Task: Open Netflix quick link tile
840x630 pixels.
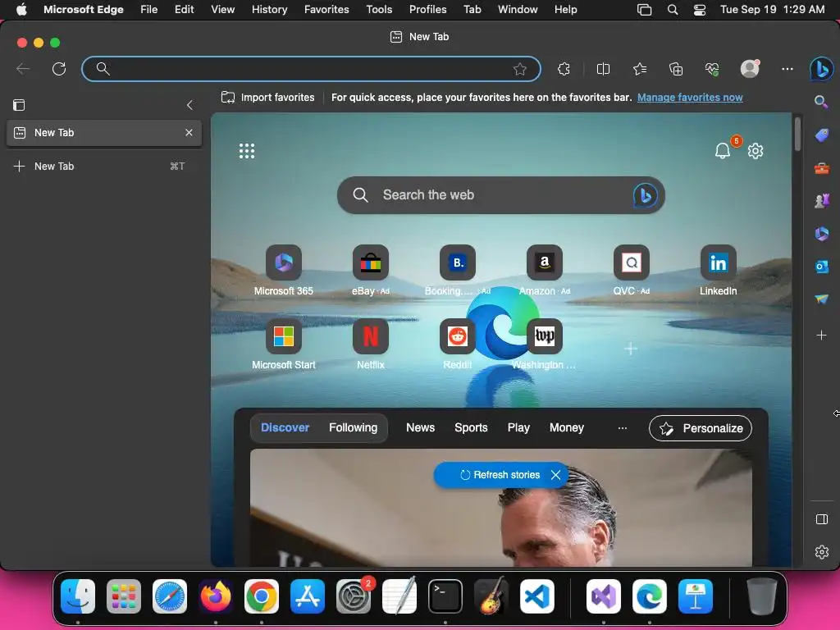Action: [x=371, y=345]
